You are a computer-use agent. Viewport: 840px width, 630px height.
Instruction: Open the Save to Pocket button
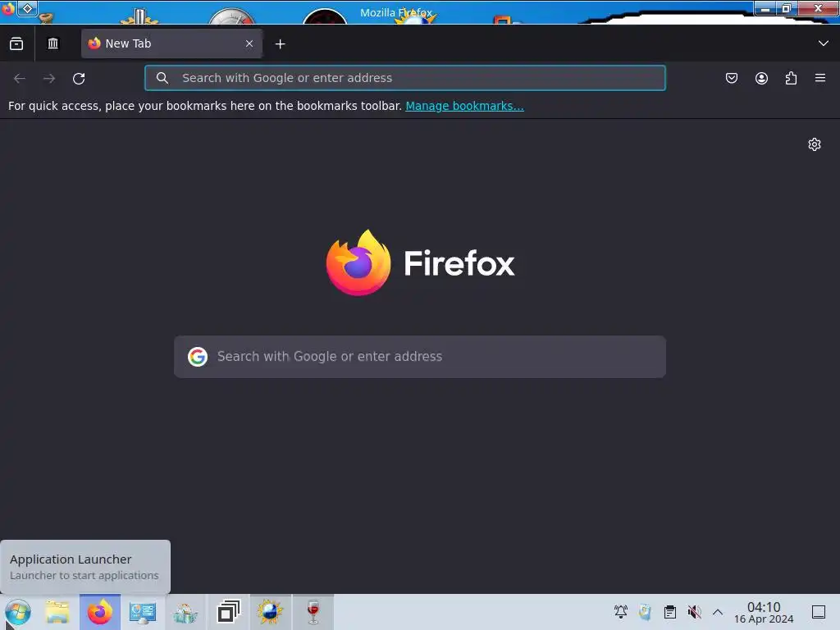(731, 78)
